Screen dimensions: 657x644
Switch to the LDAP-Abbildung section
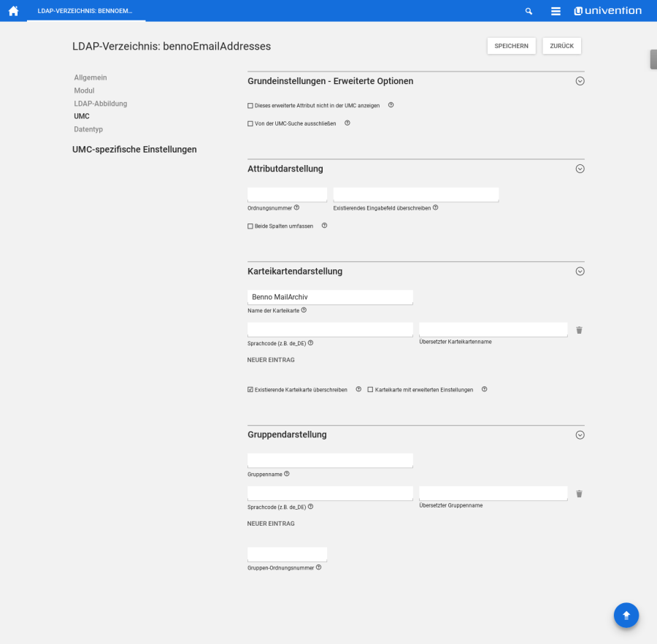pyautogui.click(x=101, y=104)
